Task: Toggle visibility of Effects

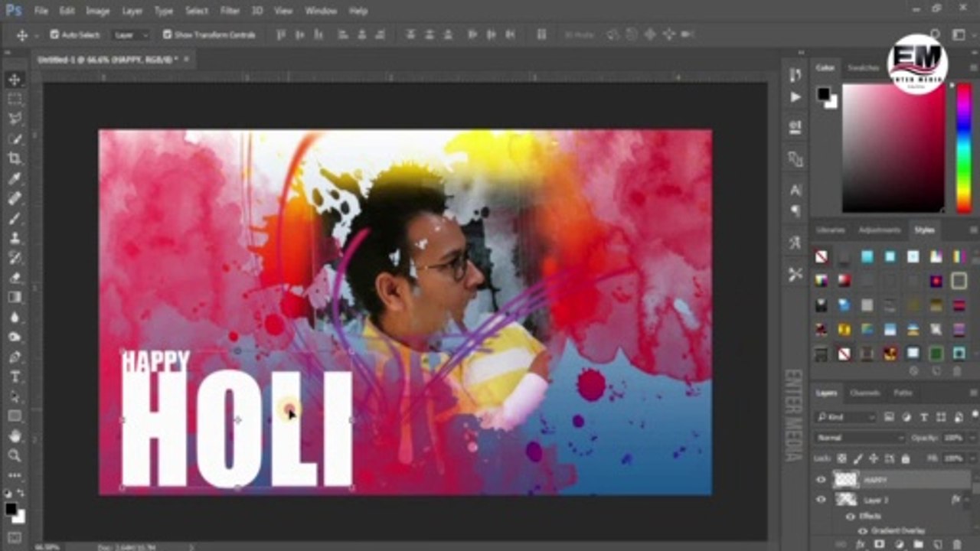Action: click(850, 517)
